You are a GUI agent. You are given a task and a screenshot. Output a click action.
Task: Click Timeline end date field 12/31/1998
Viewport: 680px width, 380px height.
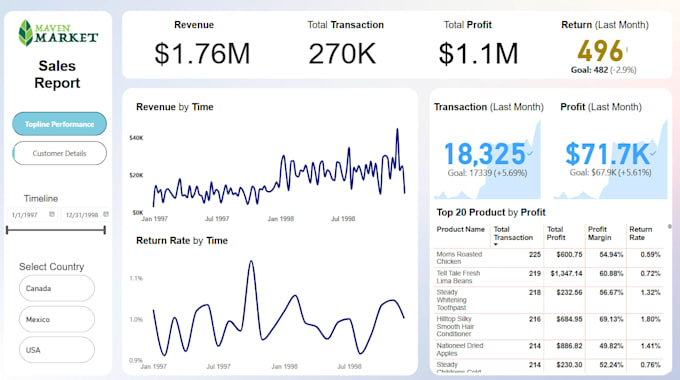[85, 215]
